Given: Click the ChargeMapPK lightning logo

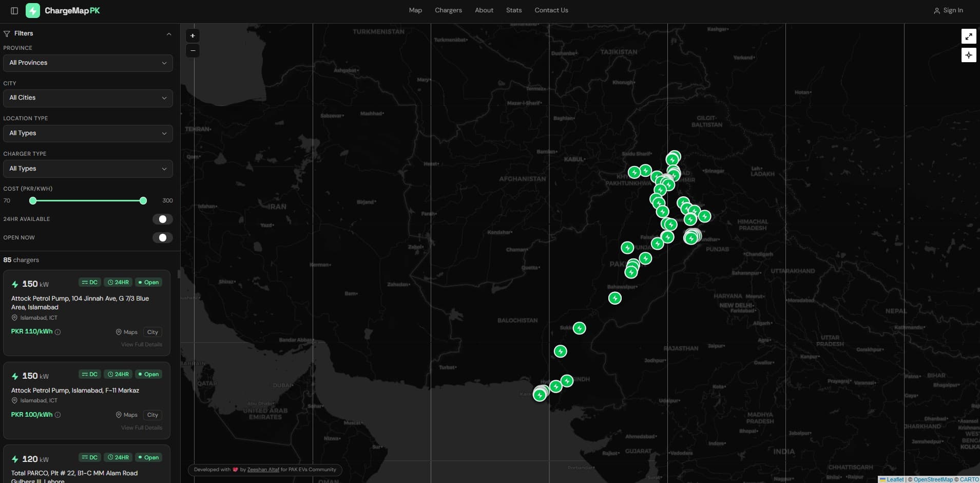Looking at the screenshot, I should pyautogui.click(x=33, y=10).
